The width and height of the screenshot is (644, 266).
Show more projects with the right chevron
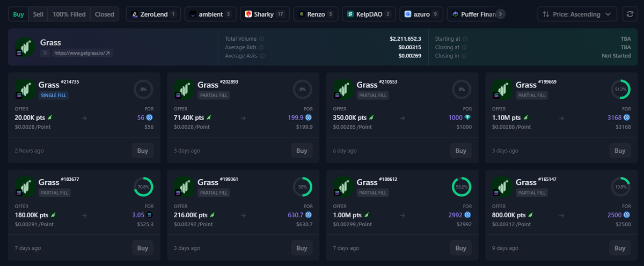coord(500,14)
